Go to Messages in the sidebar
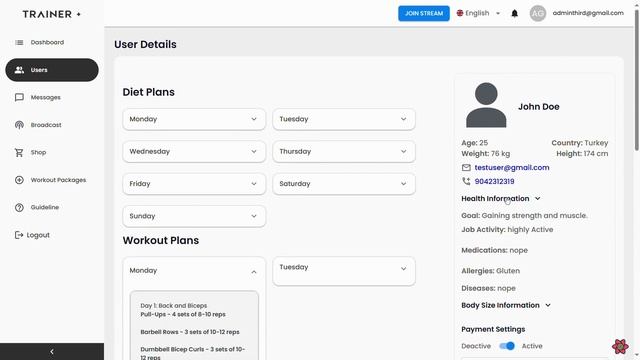 click(52, 98)
